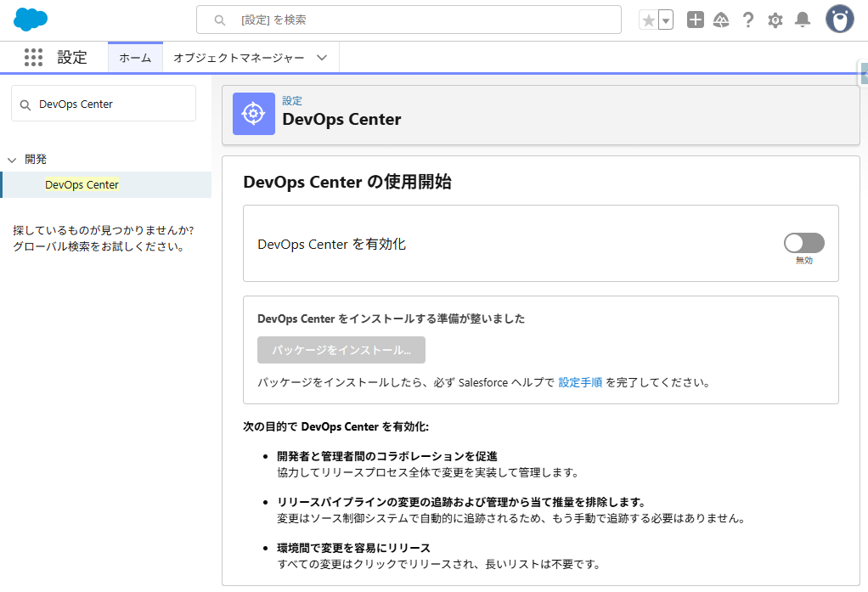The width and height of the screenshot is (868, 592).
Task: Open the user profile avatar
Action: point(840,20)
